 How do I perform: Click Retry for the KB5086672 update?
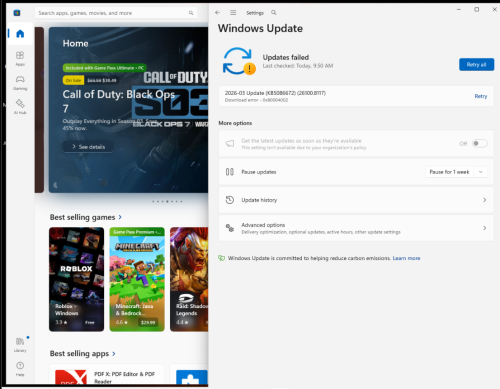481,96
